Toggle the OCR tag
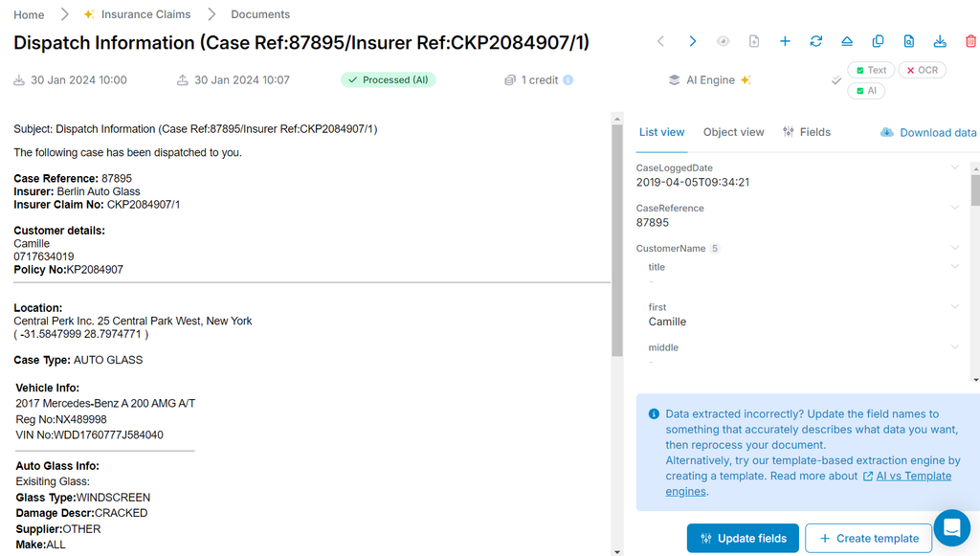Image resolution: width=980 pixels, height=556 pixels. tap(923, 70)
